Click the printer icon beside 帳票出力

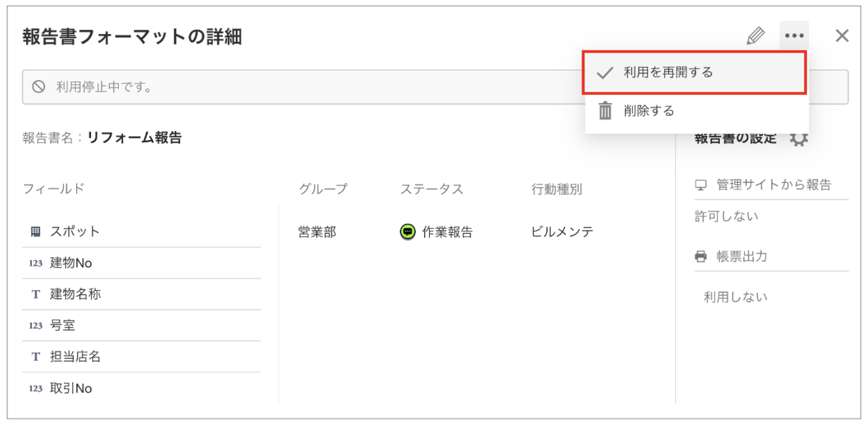(701, 257)
